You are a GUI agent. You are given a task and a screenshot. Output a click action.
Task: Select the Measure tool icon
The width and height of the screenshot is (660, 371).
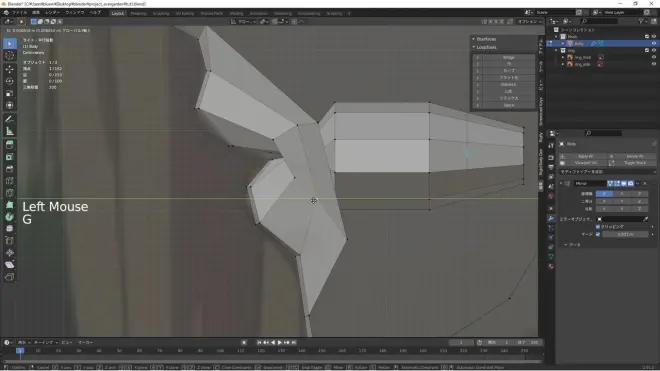point(10,131)
